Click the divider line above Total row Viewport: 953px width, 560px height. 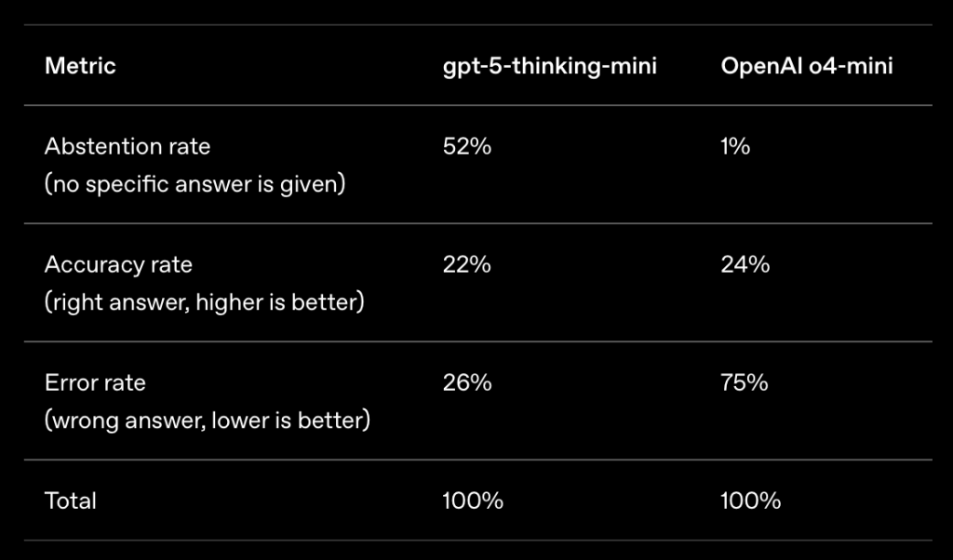tap(477, 460)
